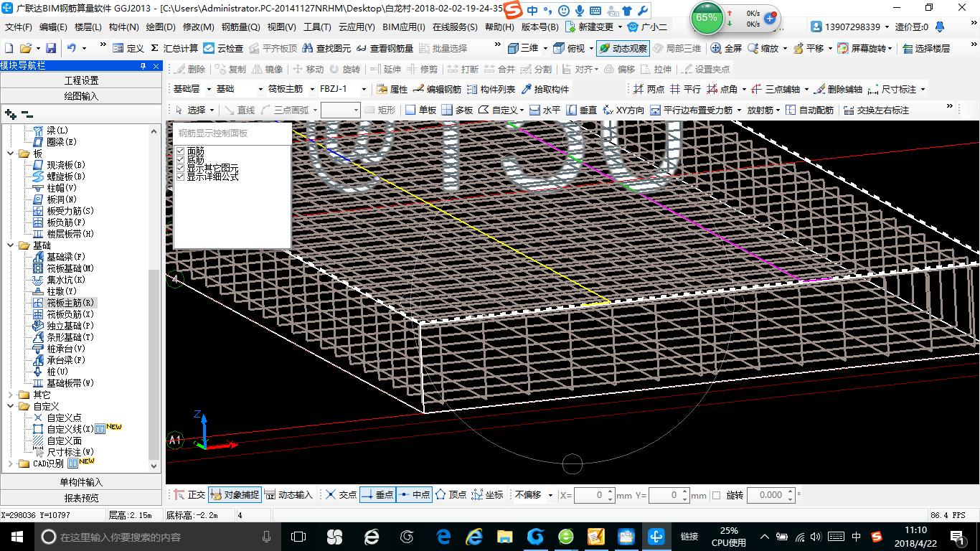Image resolution: width=980 pixels, height=551 pixels.
Task: Create a new file icon
Action: pyautogui.click(x=9, y=48)
